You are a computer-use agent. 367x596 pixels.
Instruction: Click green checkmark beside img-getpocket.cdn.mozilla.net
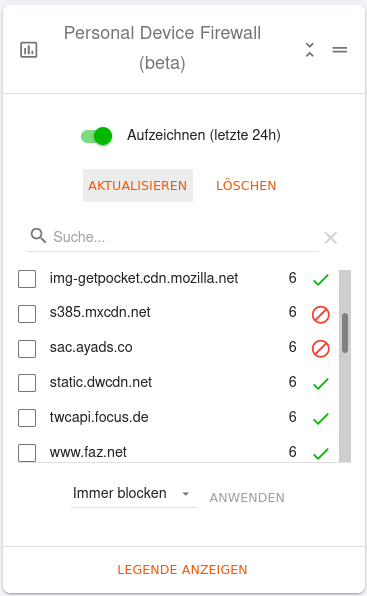[x=321, y=280]
